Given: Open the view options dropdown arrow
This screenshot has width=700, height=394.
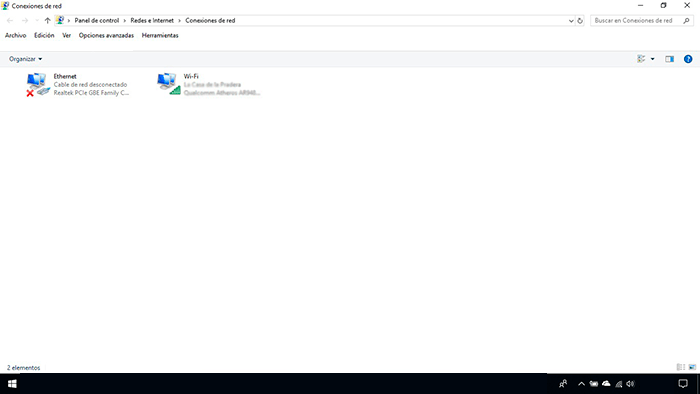Looking at the screenshot, I should coord(652,59).
